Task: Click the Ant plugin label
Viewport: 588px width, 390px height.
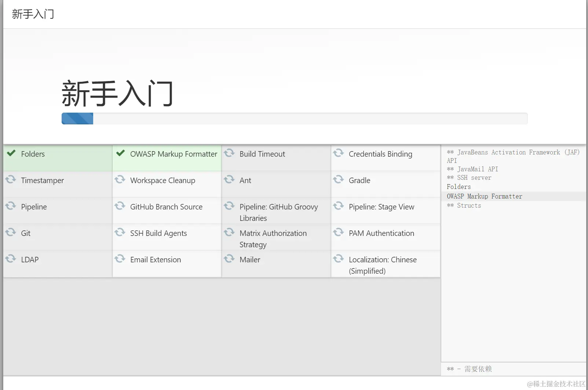Action: [x=245, y=181]
